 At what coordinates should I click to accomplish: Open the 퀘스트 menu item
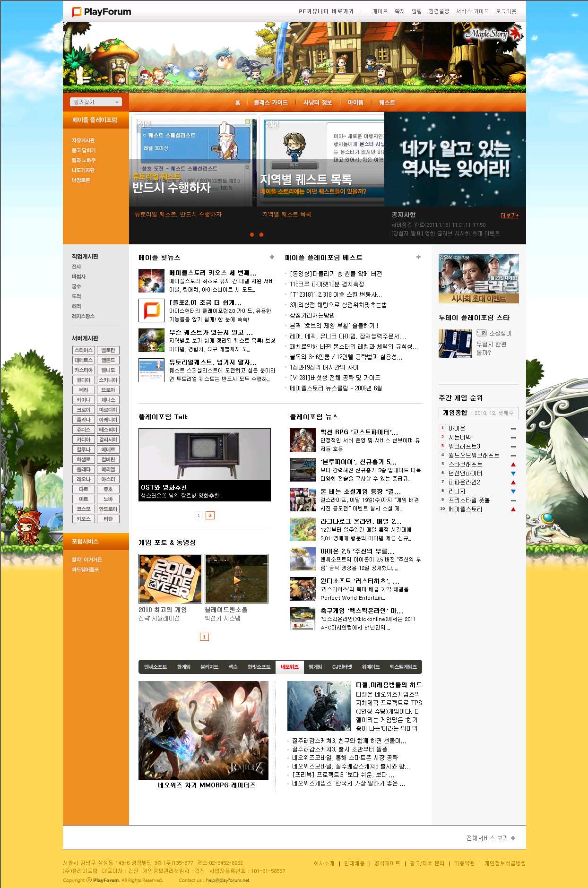387,103
